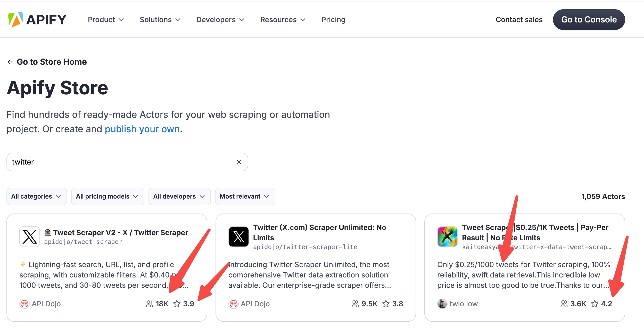
Task: Change sorting from Most relevant
Action: 245,196
